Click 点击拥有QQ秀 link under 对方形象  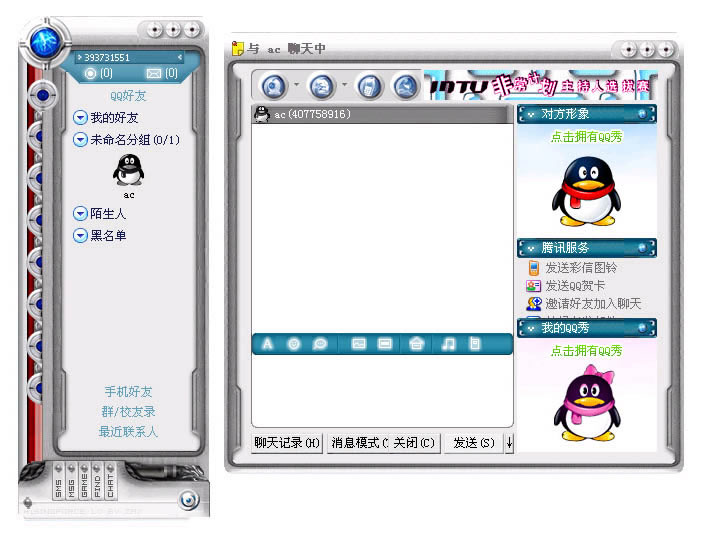[x=586, y=137]
